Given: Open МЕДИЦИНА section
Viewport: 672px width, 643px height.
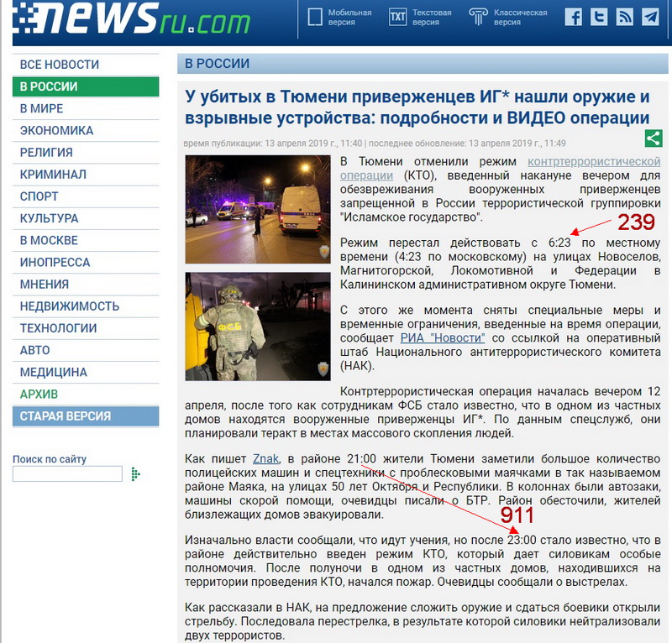Looking at the screenshot, I should pos(86,372).
